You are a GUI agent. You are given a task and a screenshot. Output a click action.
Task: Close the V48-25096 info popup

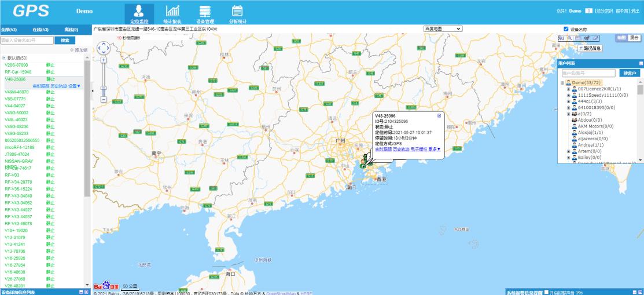[439, 115]
